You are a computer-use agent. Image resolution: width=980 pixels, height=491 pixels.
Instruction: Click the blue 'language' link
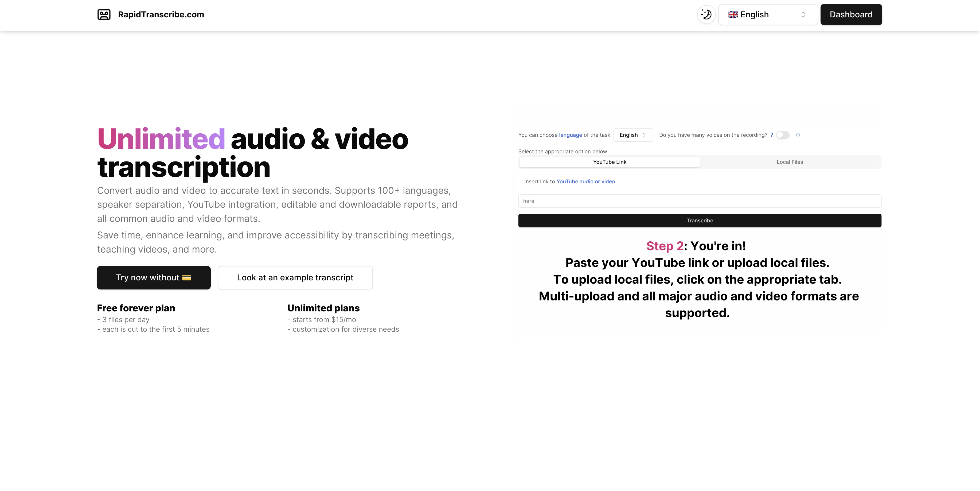coord(570,135)
